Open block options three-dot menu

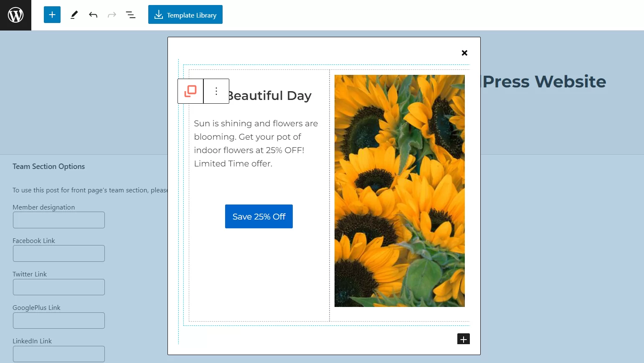(216, 91)
